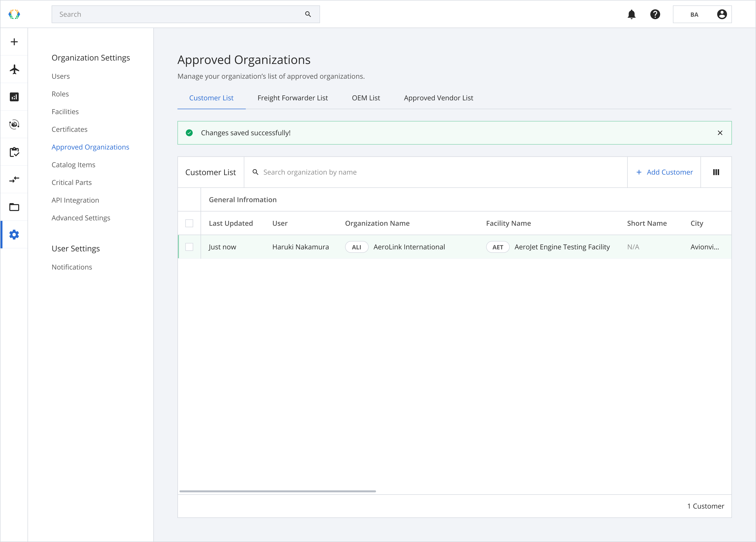Click the search magnifier icon in top bar
Viewport: 756px width, 542px height.
tap(308, 14)
